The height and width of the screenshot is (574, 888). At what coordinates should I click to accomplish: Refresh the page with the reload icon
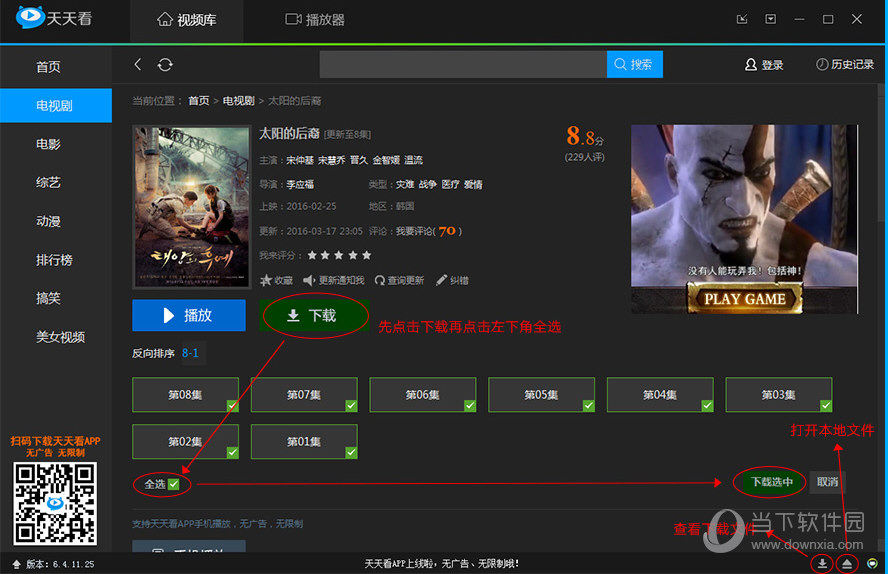pyautogui.click(x=165, y=64)
